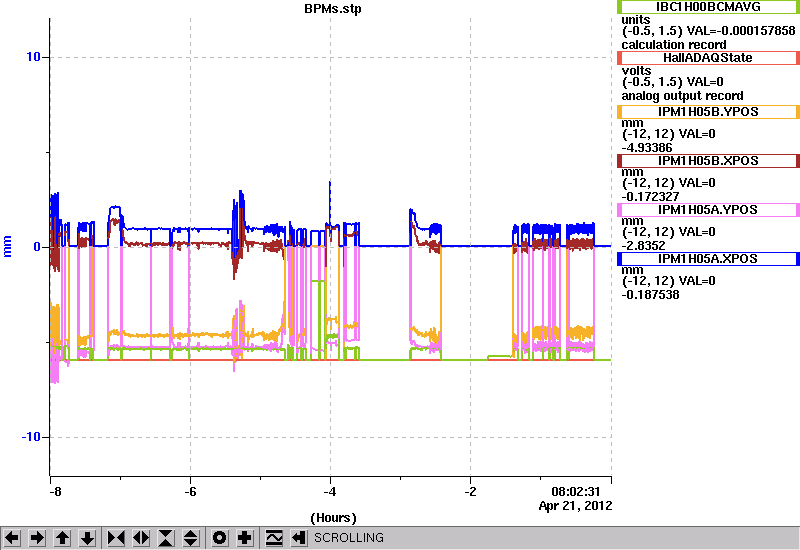
Task: Click the plus toolbar icon
Action: click(245, 538)
